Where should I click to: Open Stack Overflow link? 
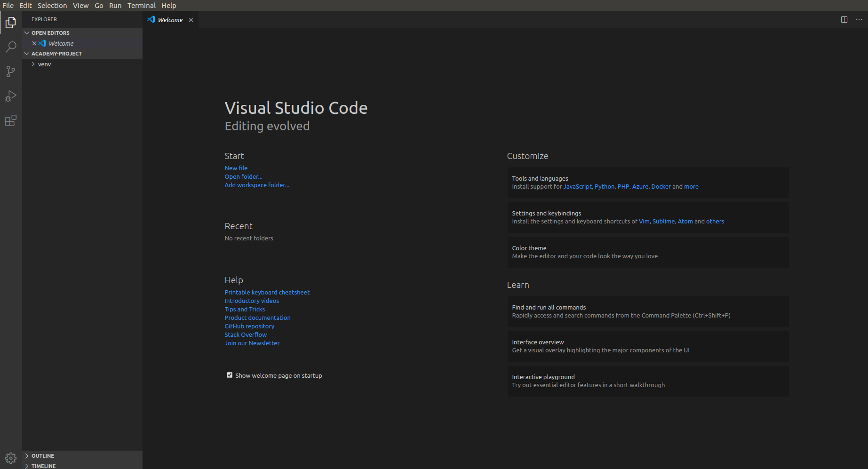coord(246,334)
